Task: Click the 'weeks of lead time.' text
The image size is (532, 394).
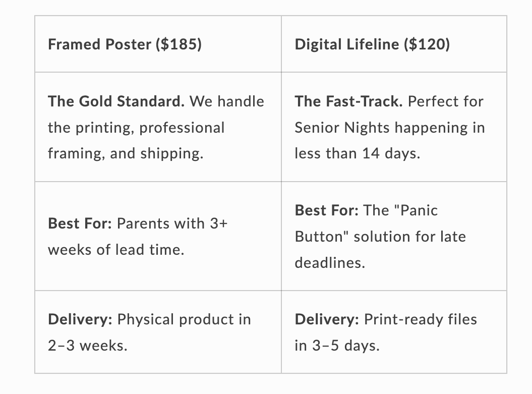Action: click(x=116, y=249)
